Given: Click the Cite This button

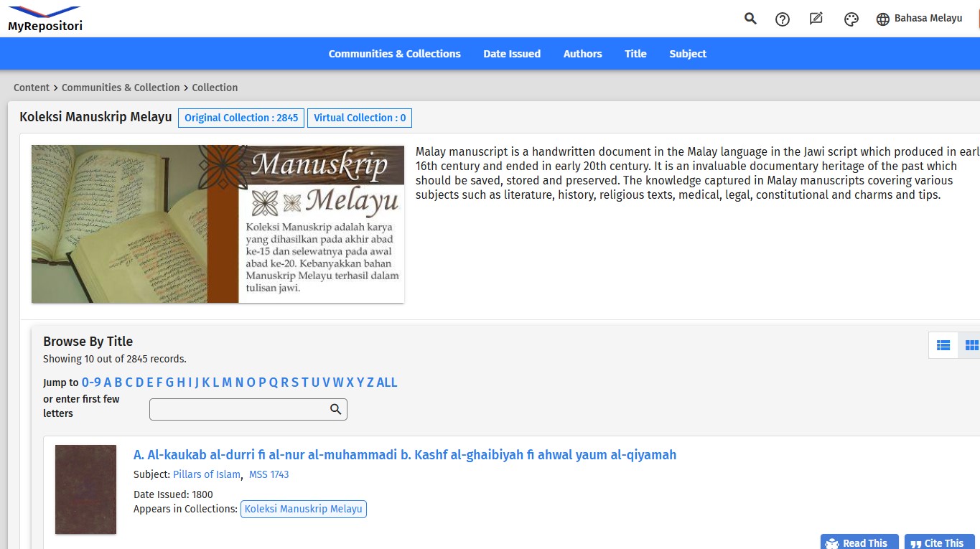Looking at the screenshot, I should (x=939, y=543).
